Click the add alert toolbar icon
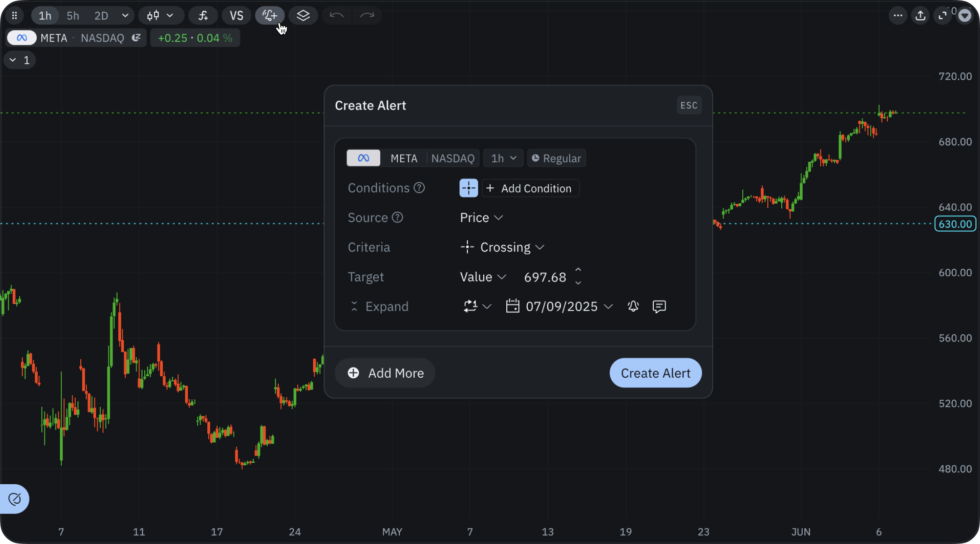 [270, 15]
